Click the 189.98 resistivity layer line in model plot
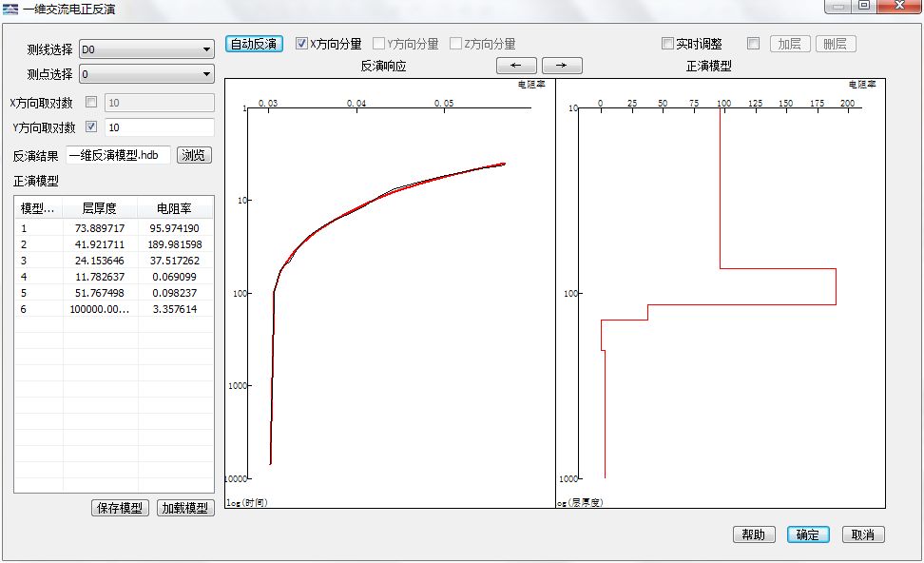The width and height of the screenshot is (924, 563). click(836, 286)
